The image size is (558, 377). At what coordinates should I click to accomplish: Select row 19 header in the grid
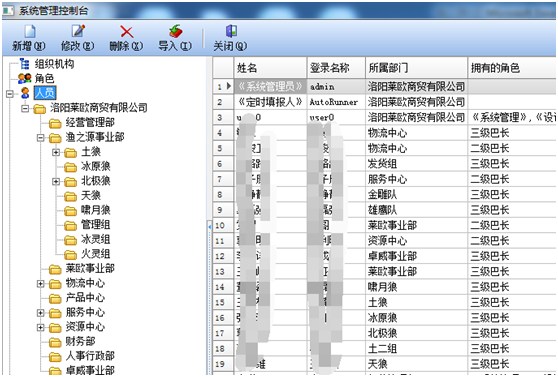[223, 364]
